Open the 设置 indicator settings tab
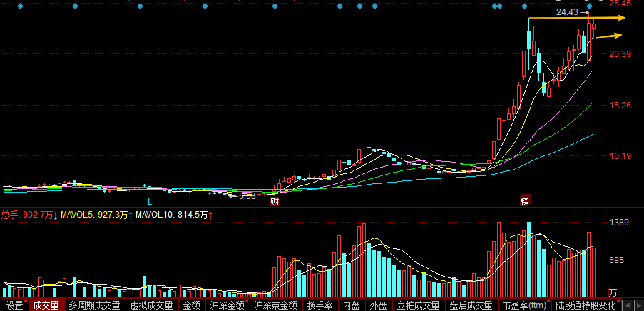644x311 pixels. coord(14,305)
